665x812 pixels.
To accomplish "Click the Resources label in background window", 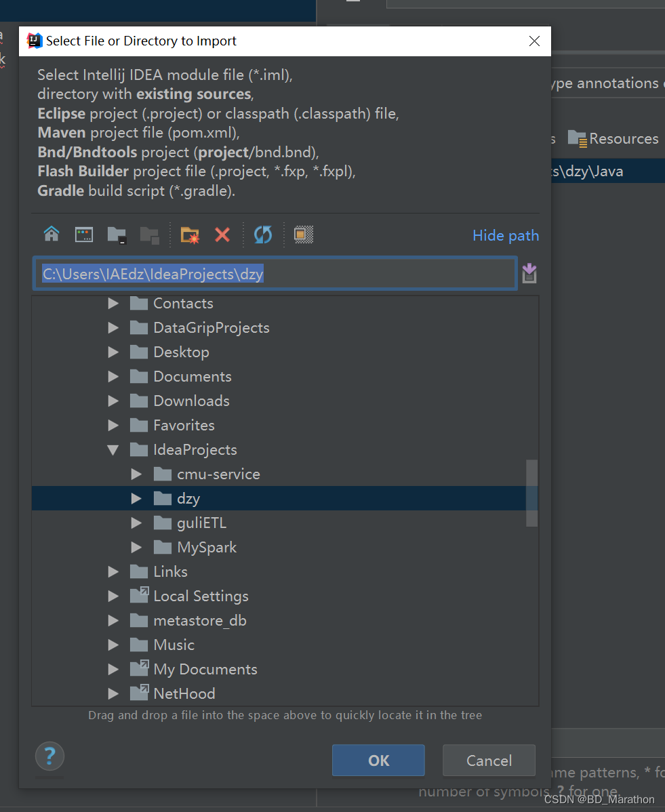I will coord(624,139).
